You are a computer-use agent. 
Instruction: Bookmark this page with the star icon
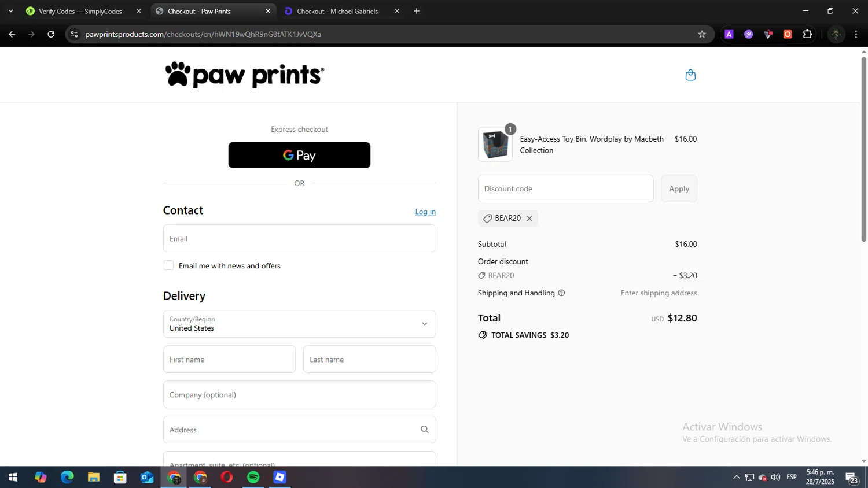702,34
